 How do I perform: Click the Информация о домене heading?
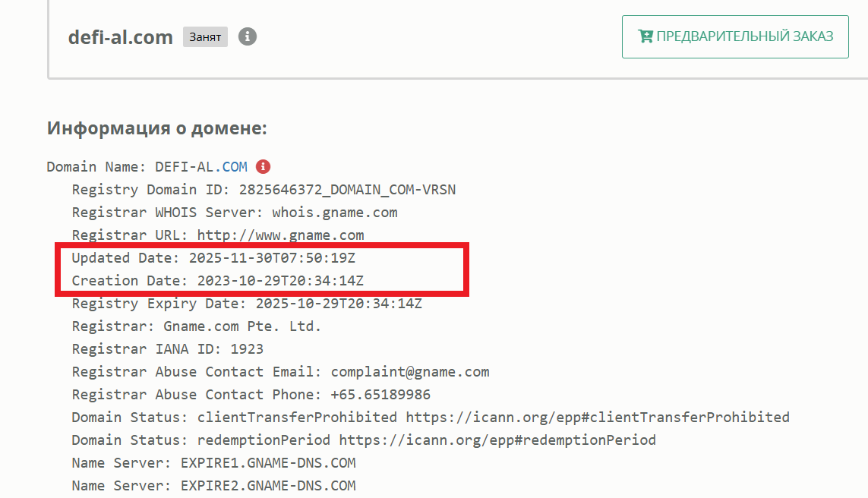coord(157,128)
